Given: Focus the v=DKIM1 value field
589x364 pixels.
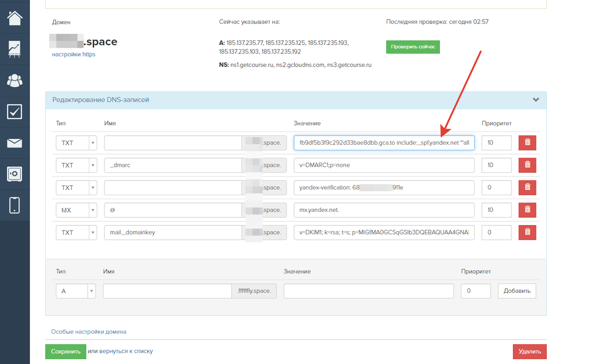Looking at the screenshot, I should coord(384,233).
